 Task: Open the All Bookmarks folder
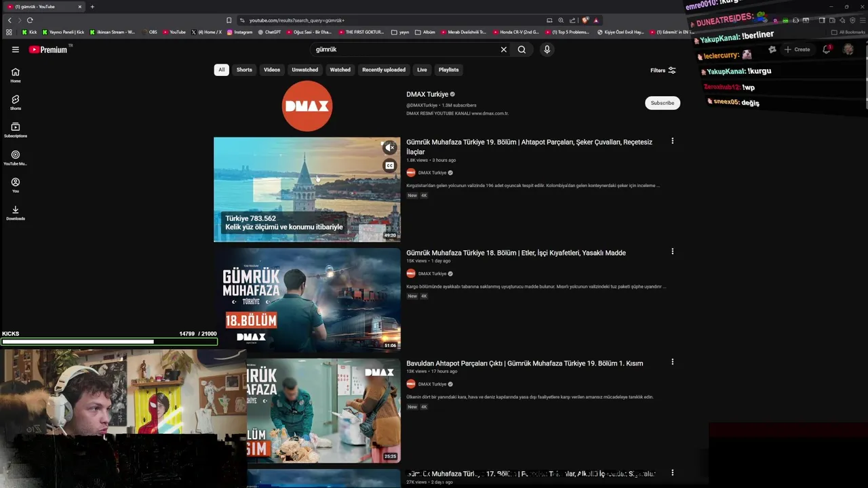848,32
